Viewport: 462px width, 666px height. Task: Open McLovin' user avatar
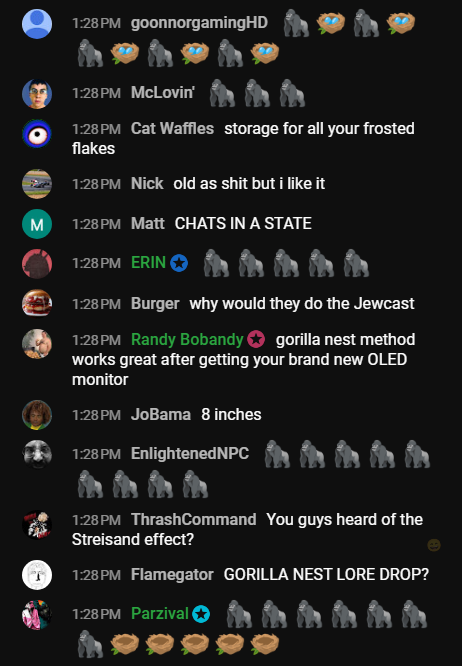point(37,94)
